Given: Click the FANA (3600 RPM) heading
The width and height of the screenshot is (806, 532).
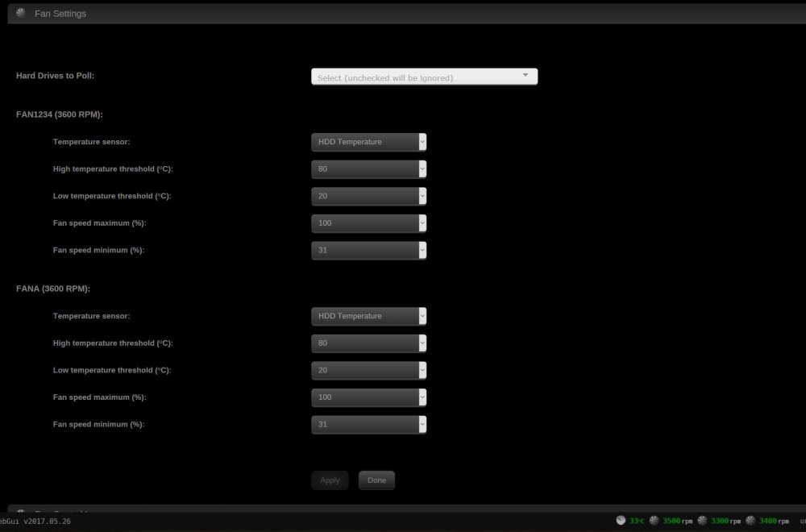Looking at the screenshot, I should (53, 289).
